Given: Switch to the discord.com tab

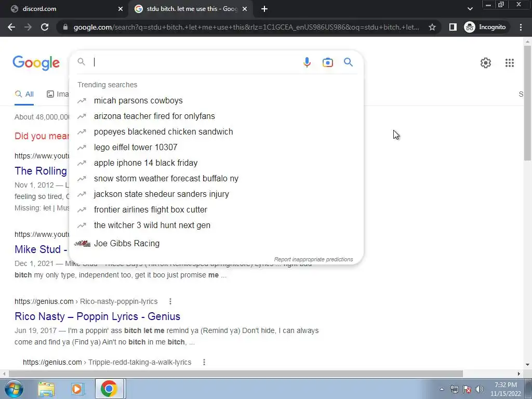Looking at the screenshot, I should (64, 9).
